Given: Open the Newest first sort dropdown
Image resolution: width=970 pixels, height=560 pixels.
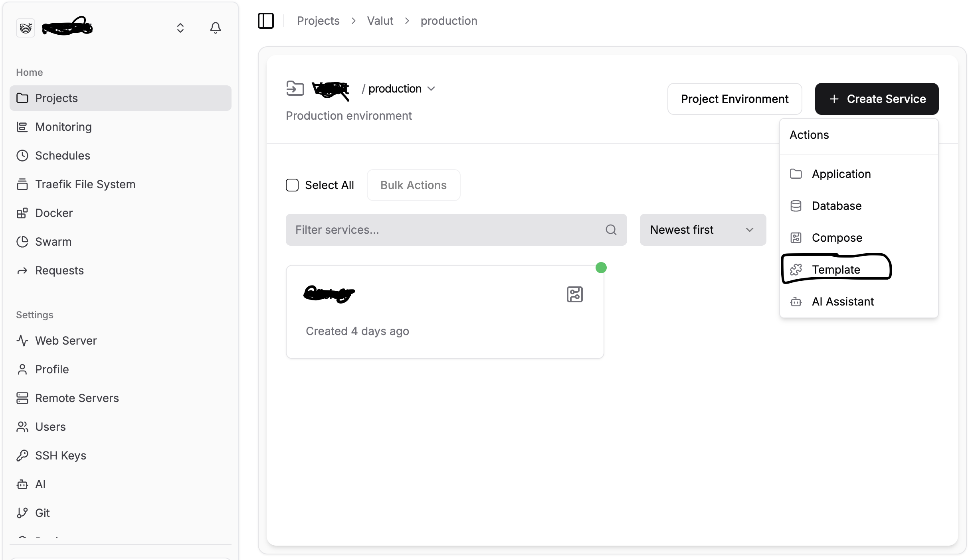Looking at the screenshot, I should pyautogui.click(x=703, y=230).
